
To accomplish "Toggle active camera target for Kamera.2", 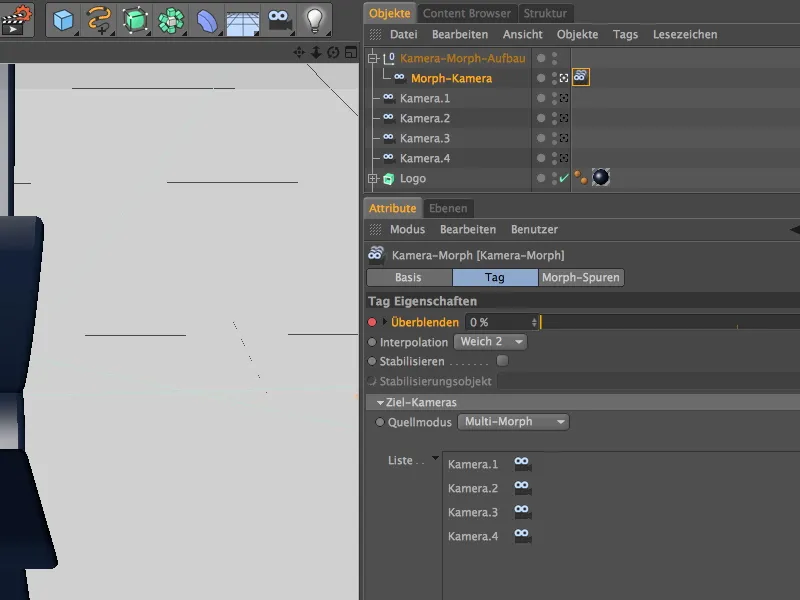I will pyautogui.click(x=564, y=118).
